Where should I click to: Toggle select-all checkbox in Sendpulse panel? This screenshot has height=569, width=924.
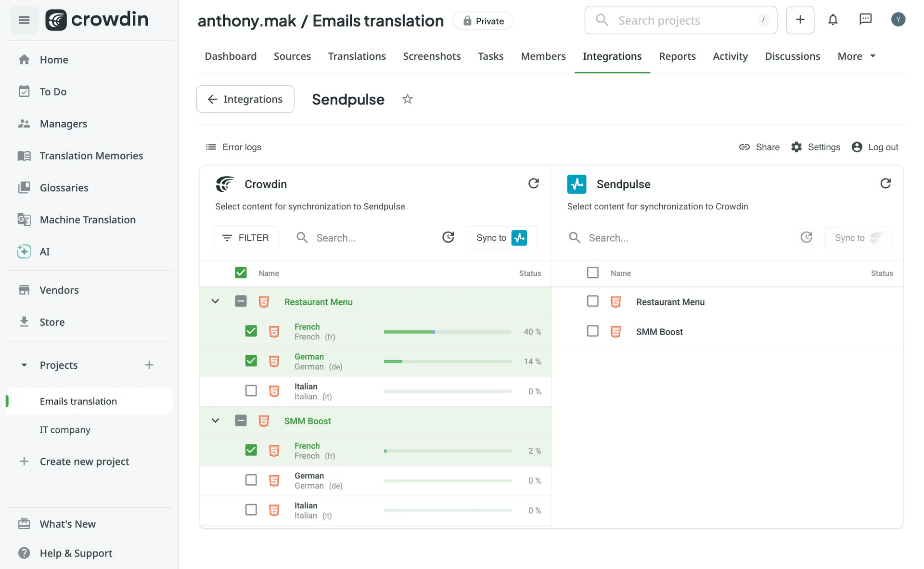592,273
